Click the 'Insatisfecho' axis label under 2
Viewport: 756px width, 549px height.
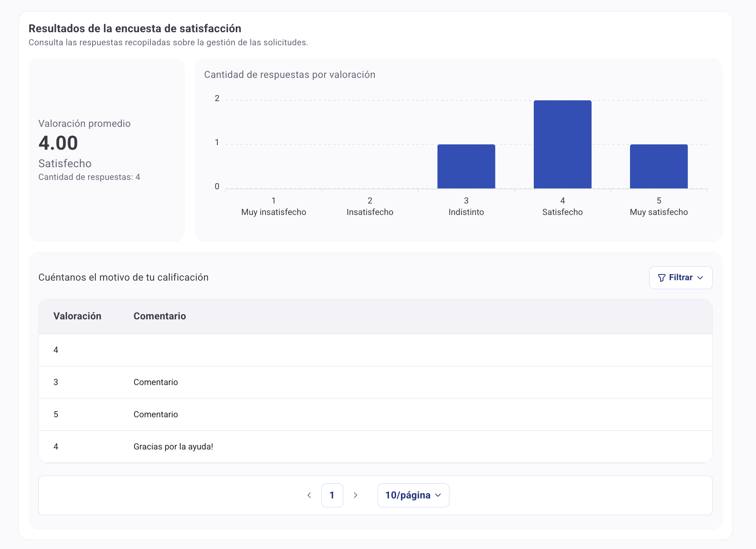[370, 212]
